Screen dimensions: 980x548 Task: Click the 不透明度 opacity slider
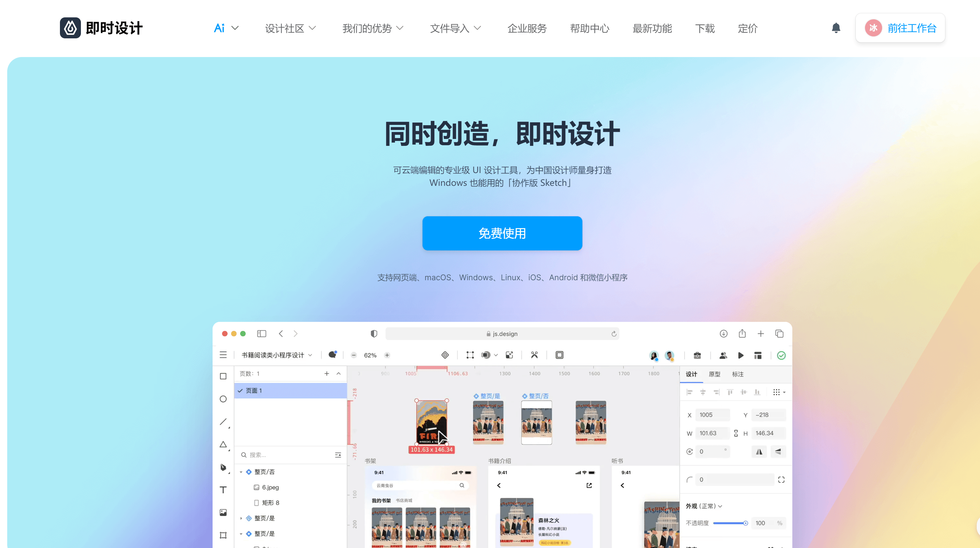[x=730, y=523]
